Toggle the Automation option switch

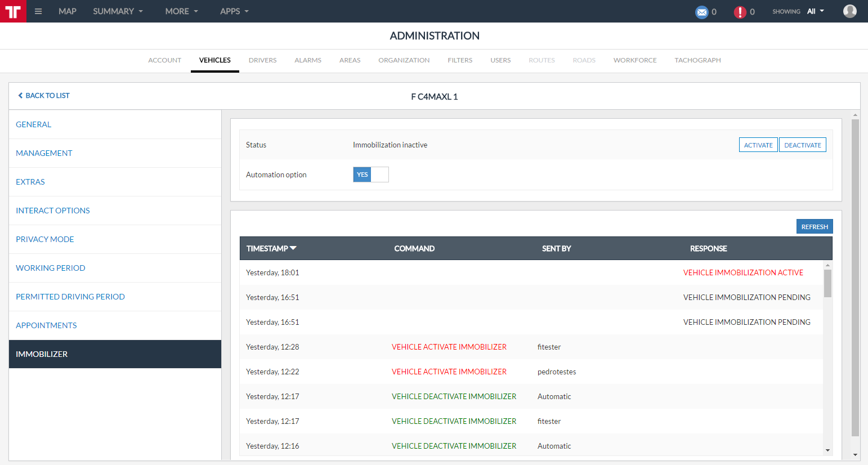370,175
